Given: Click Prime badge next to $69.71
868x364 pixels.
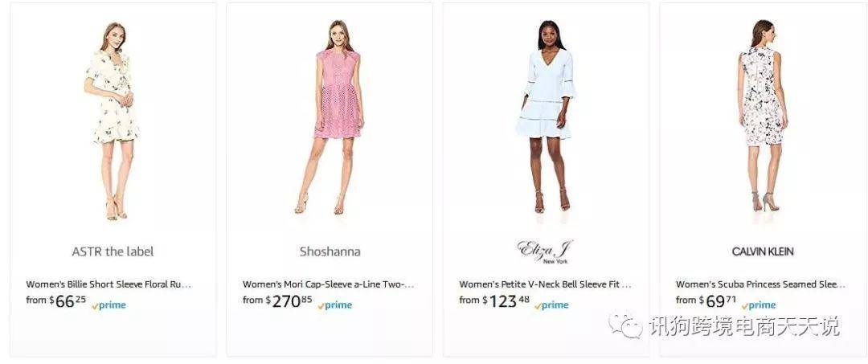Looking at the screenshot, I should [x=759, y=305].
